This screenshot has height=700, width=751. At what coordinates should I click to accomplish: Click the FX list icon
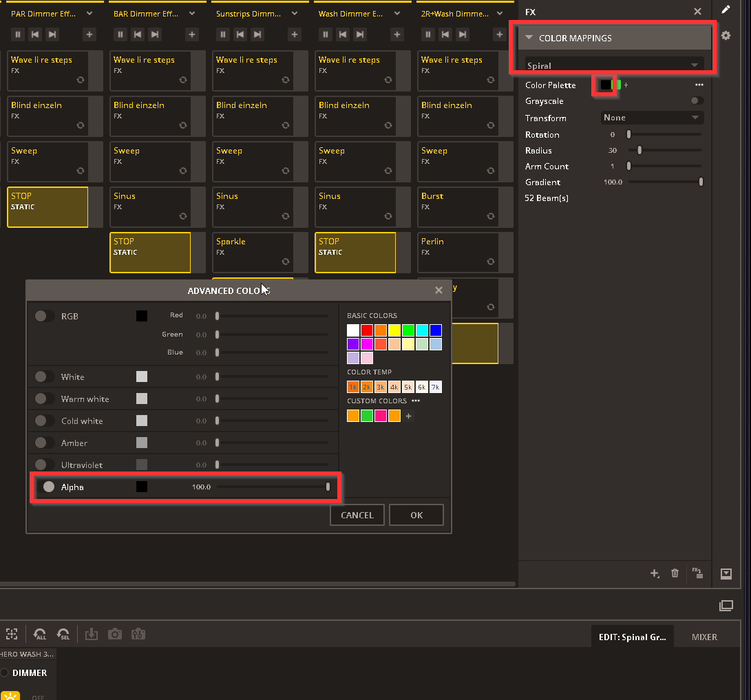[697, 573]
